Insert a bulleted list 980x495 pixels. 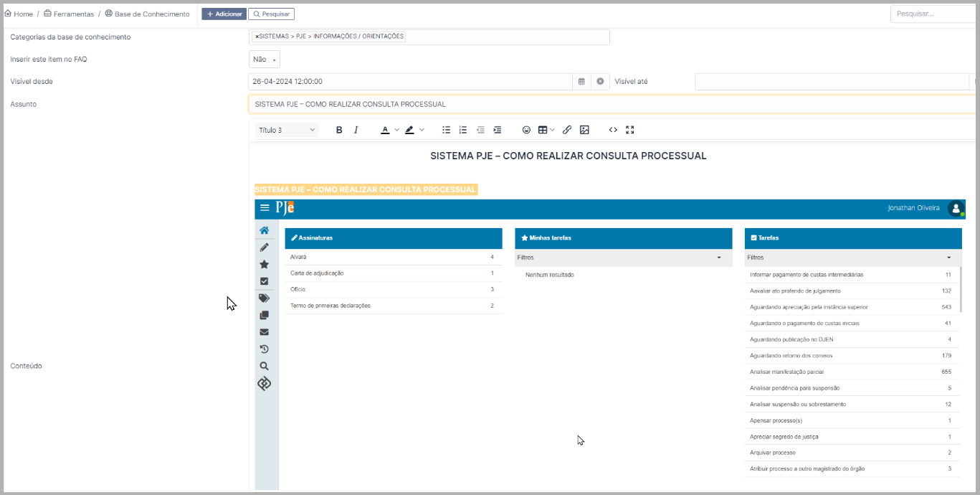pyautogui.click(x=446, y=130)
